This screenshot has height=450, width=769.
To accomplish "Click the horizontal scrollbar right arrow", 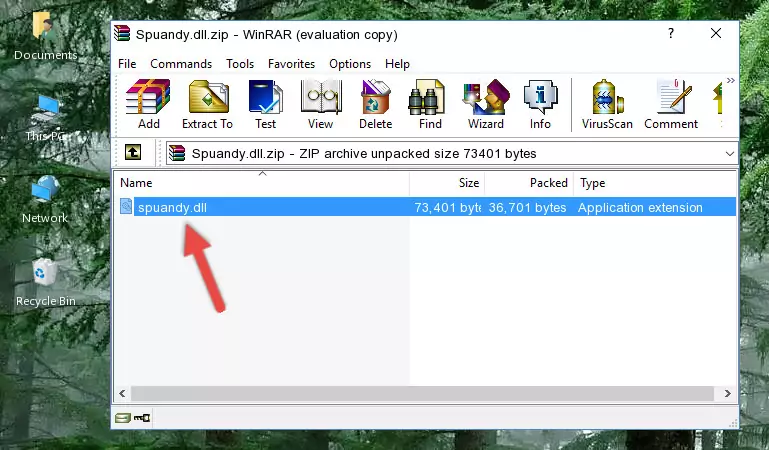I will tap(727, 393).
